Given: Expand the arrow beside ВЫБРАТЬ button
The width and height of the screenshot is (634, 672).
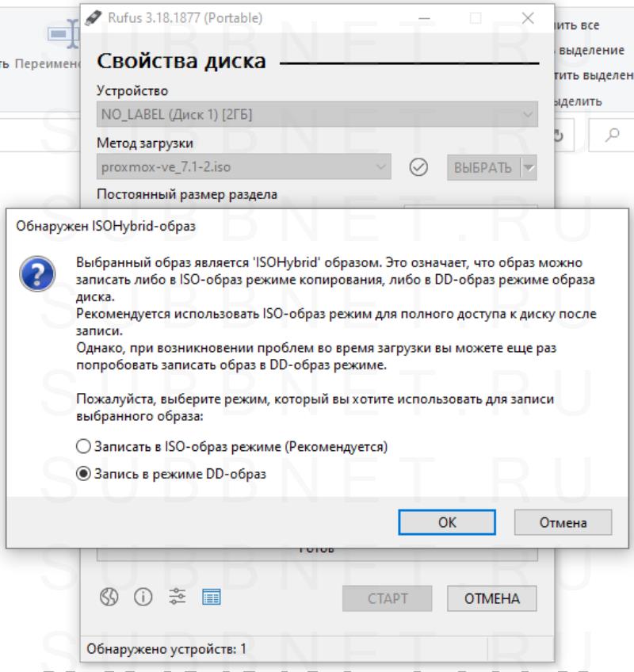Looking at the screenshot, I should (x=529, y=167).
